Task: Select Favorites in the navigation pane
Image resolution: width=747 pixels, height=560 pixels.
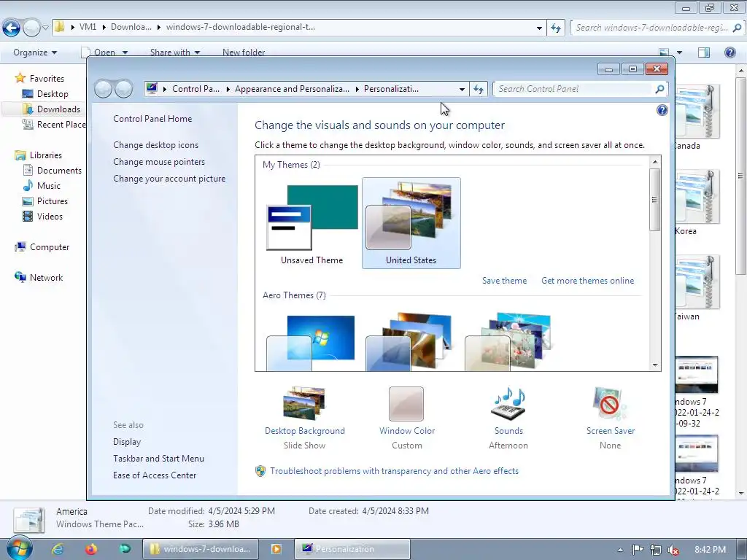Action: tap(47, 79)
